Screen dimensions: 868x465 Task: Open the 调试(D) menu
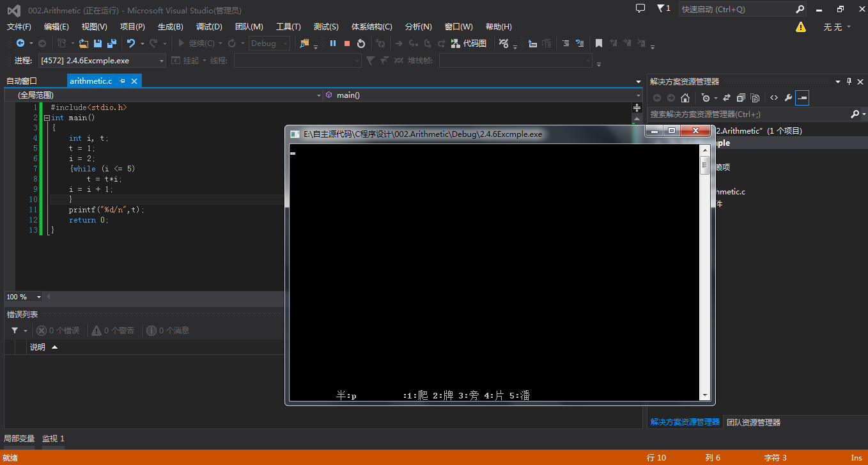click(x=209, y=27)
